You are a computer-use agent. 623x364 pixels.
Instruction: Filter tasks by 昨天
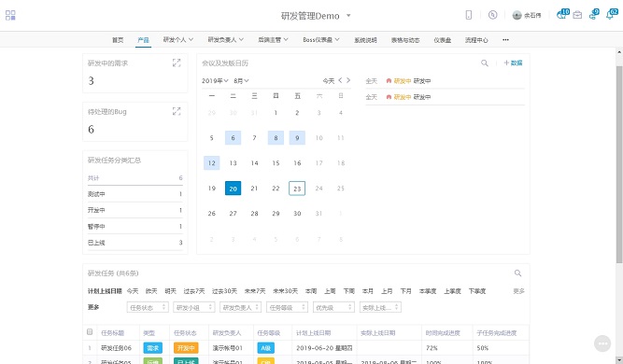[x=151, y=291]
